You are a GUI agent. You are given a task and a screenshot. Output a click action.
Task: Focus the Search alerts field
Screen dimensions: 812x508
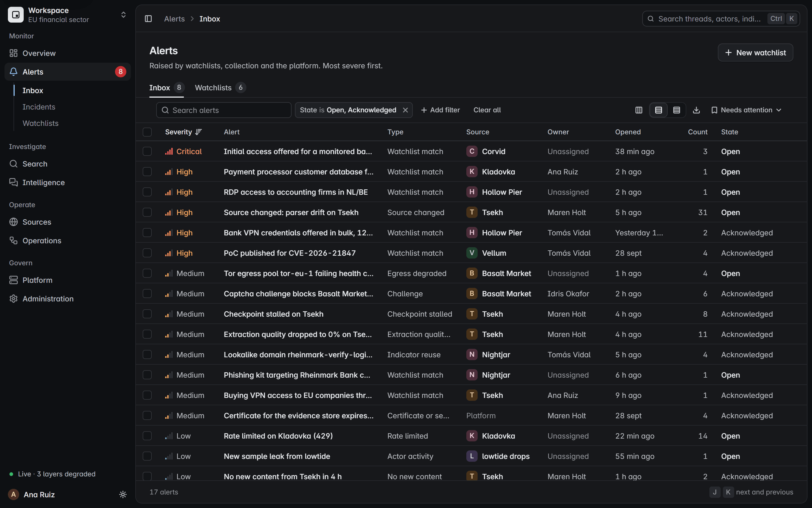click(x=224, y=110)
